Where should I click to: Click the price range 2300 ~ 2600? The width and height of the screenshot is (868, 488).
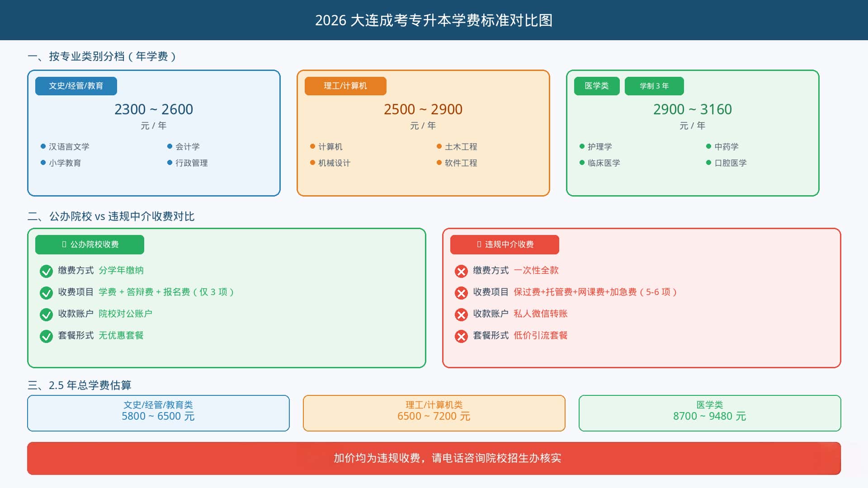pyautogui.click(x=154, y=109)
